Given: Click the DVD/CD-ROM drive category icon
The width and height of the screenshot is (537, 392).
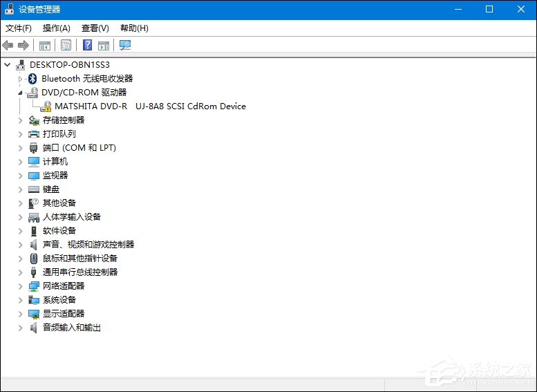Looking at the screenshot, I should [x=33, y=92].
